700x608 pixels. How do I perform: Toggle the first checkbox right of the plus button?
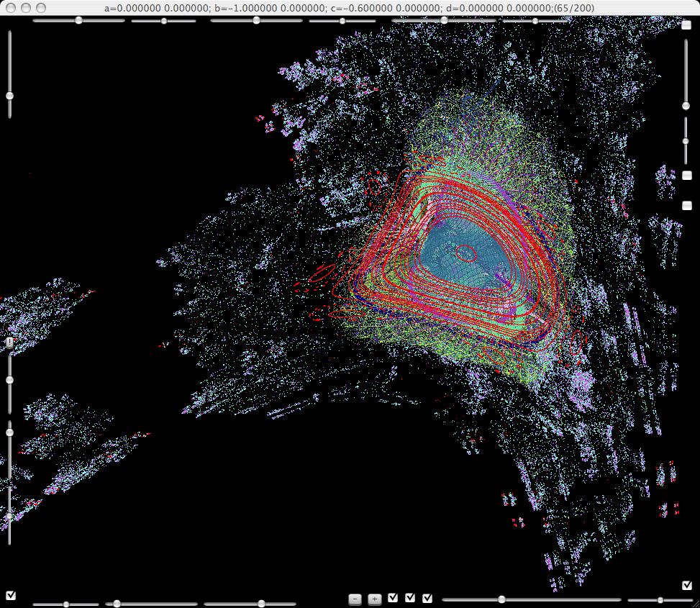coord(393,597)
